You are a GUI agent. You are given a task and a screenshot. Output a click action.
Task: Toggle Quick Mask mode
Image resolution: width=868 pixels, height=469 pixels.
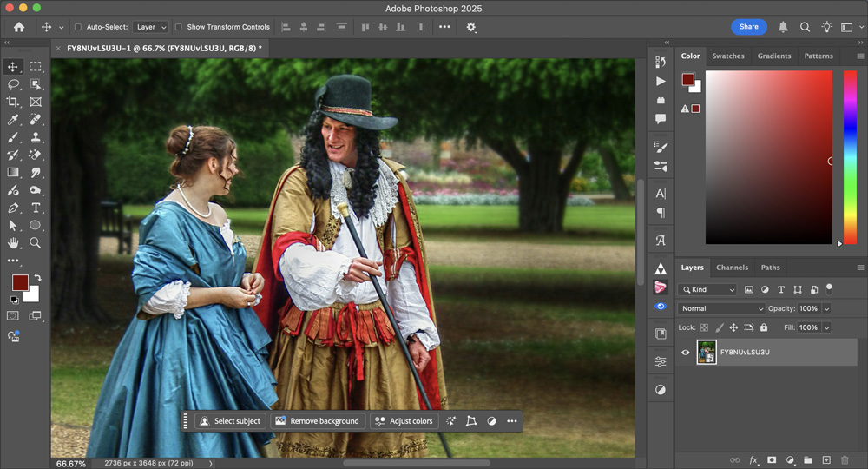point(13,315)
